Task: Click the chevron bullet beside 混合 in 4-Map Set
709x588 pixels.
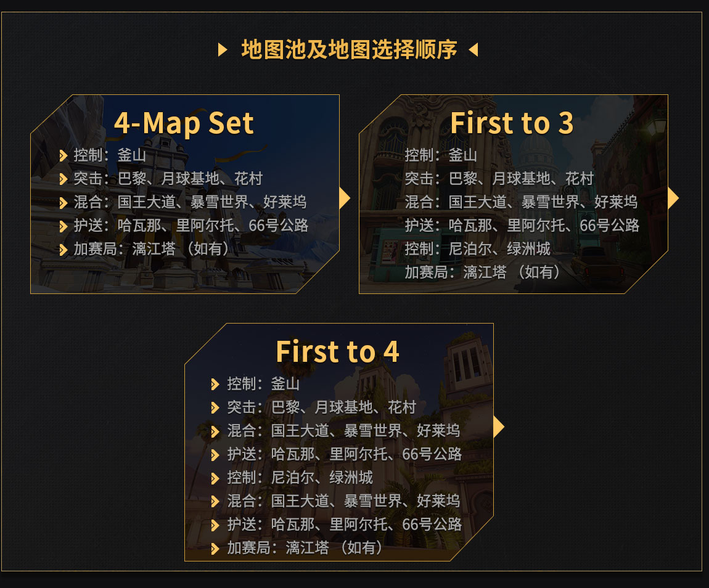Action: pos(64,203)
